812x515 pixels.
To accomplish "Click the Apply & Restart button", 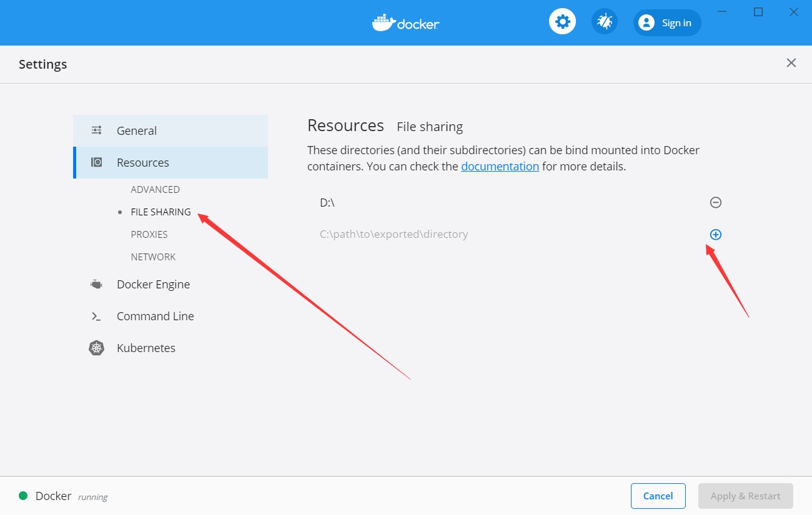I will click(x=746, y=496).
